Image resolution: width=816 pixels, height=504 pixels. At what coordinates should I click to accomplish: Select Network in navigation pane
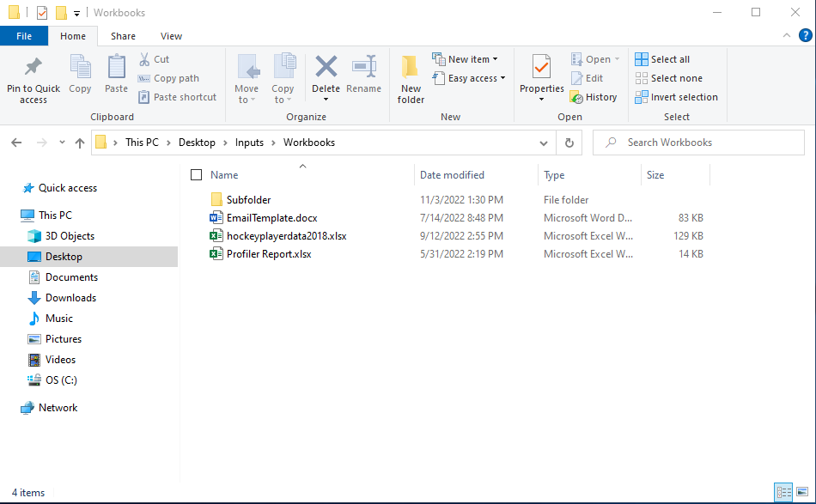[x=58, y=408]
